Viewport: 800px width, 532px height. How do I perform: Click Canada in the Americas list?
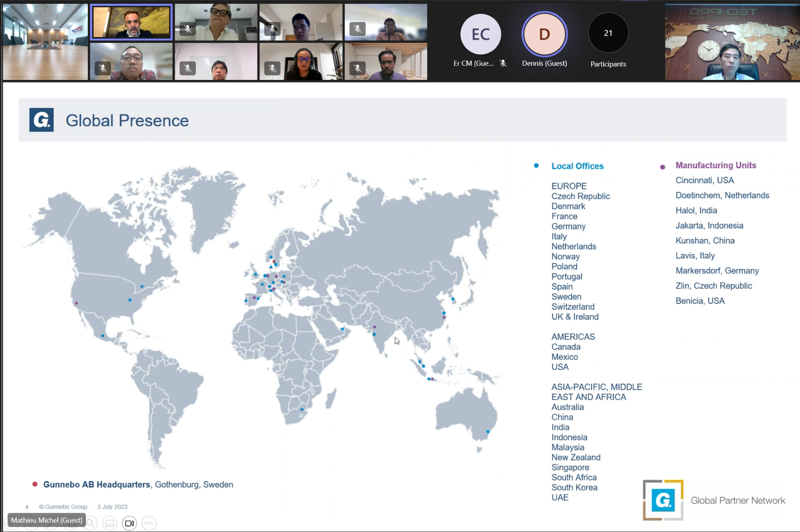click(x=565, y=347)
